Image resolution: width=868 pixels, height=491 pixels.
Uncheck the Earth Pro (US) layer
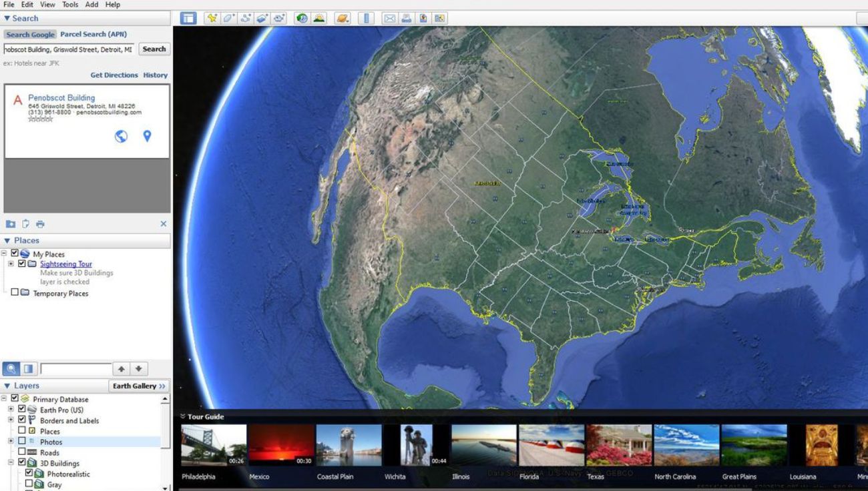coord(22,410)
